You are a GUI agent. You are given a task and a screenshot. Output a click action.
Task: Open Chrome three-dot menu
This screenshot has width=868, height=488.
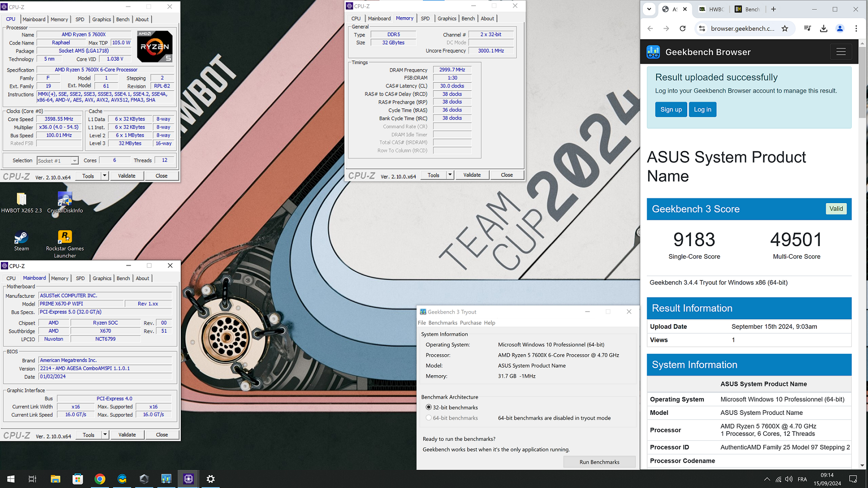(856, 29)
